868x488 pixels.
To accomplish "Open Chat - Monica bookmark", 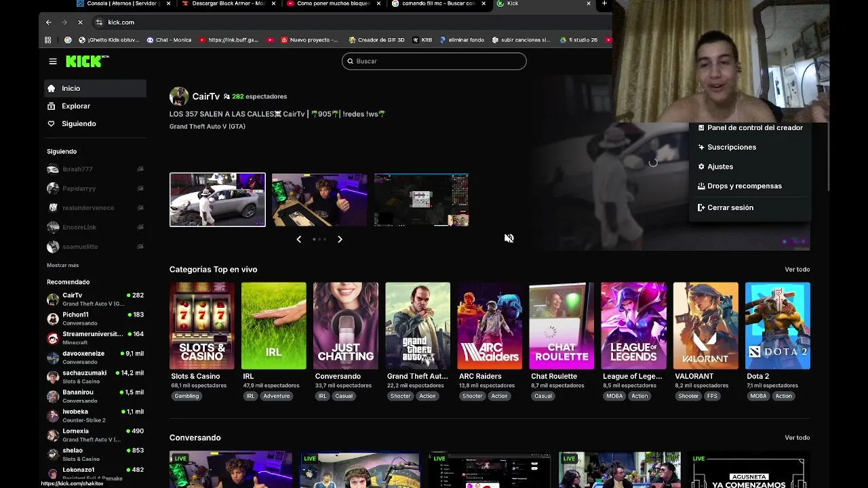I will tap(170, 40).
